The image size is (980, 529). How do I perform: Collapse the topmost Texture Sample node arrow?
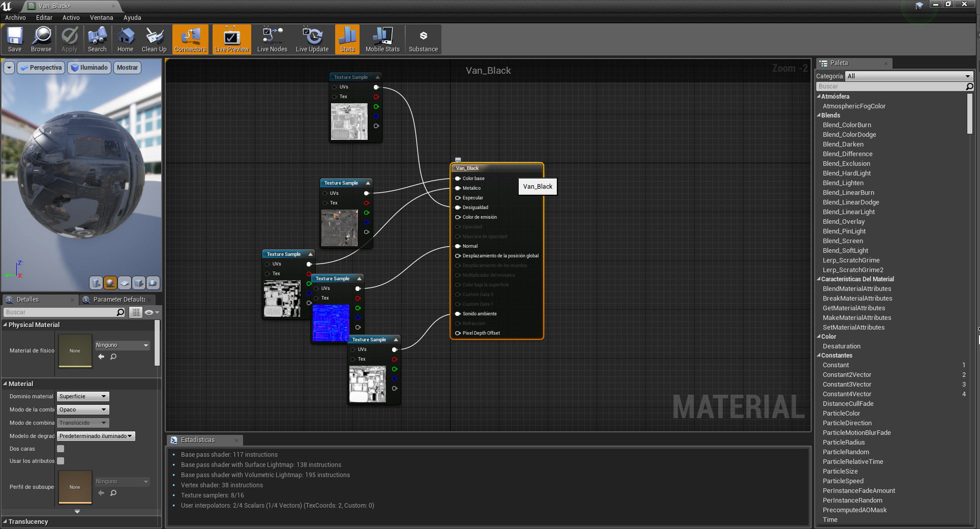pyautogui.click(x=377, y=77)
